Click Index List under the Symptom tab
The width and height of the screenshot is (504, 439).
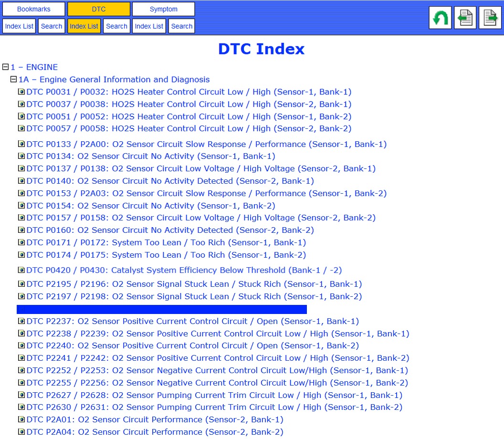[x=149, y=26]
